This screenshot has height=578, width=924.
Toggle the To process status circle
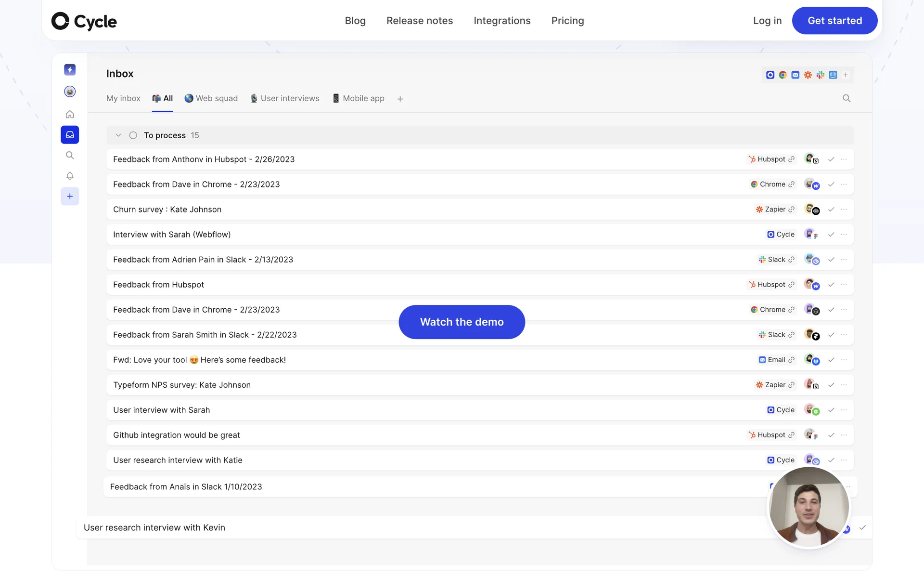(x=133, y=135)
